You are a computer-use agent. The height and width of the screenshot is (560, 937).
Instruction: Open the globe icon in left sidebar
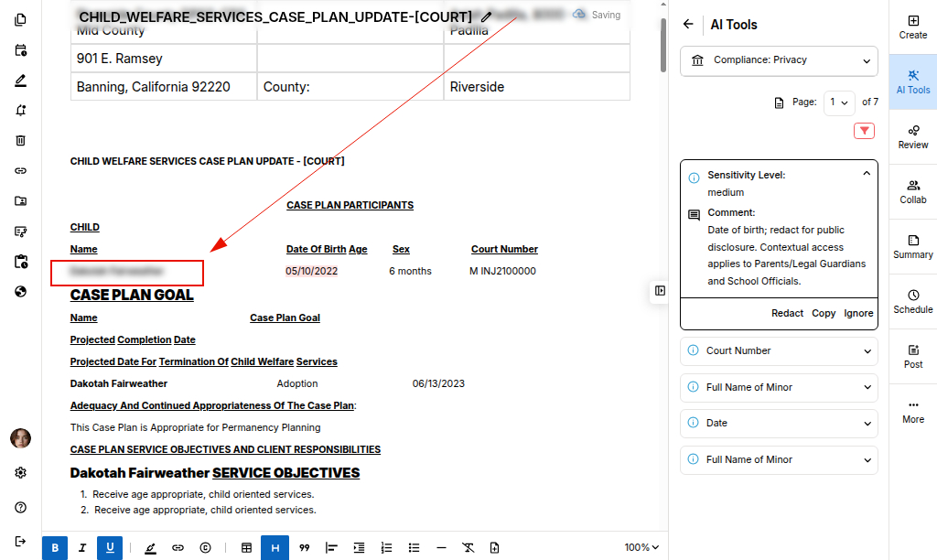tap(20, 292)
